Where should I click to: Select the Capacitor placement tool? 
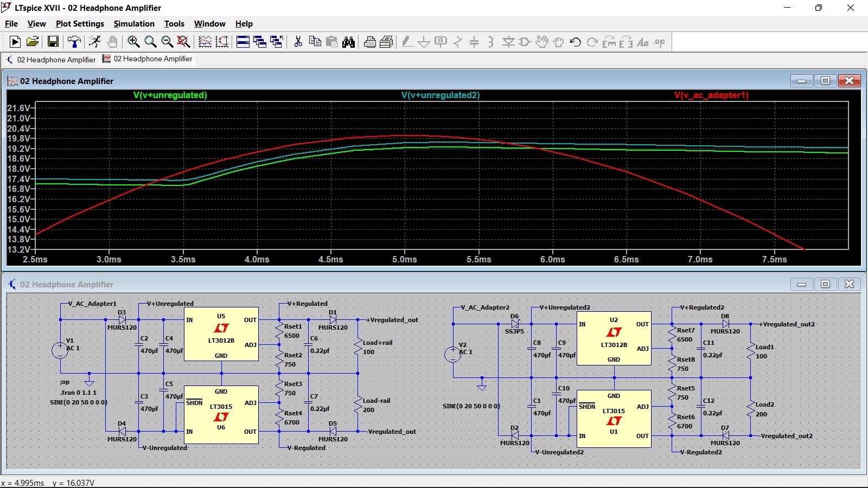point(474,42)
